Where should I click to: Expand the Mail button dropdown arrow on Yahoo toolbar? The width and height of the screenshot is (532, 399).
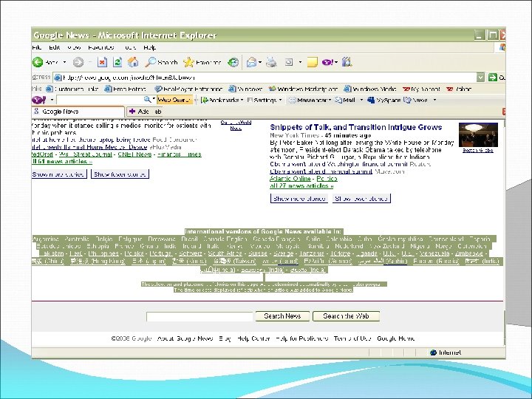pyautogui.click(x=361, y=100)
